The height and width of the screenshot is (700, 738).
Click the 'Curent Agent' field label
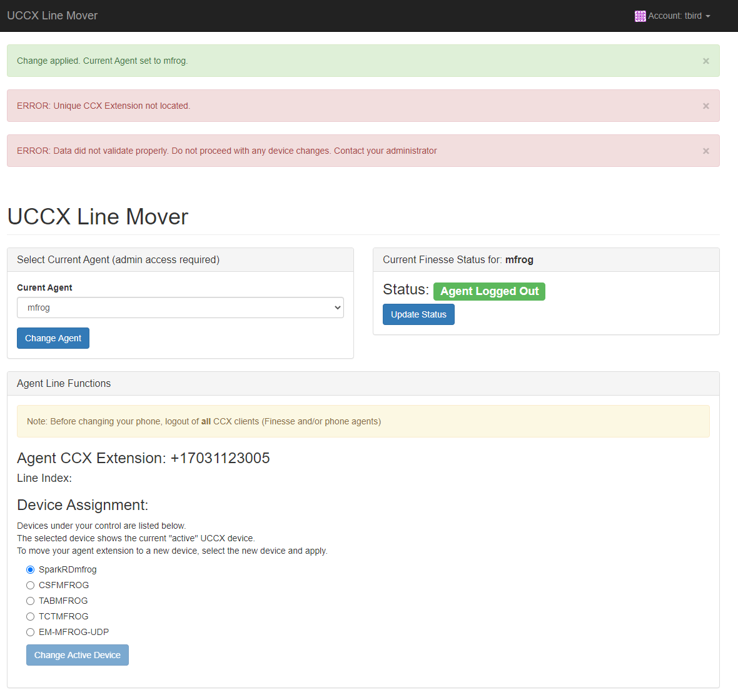[44, 287]
